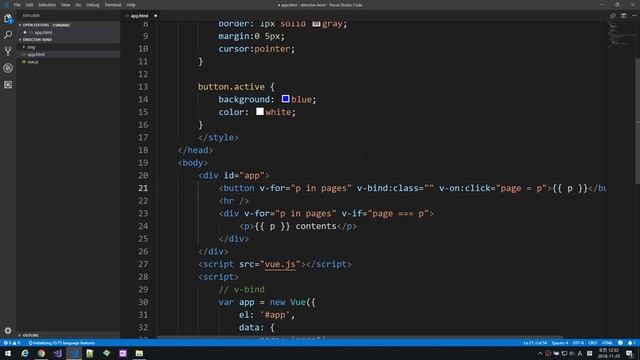Open the Debug menu
Screen dimensions: 640x360
pos(93,5)
